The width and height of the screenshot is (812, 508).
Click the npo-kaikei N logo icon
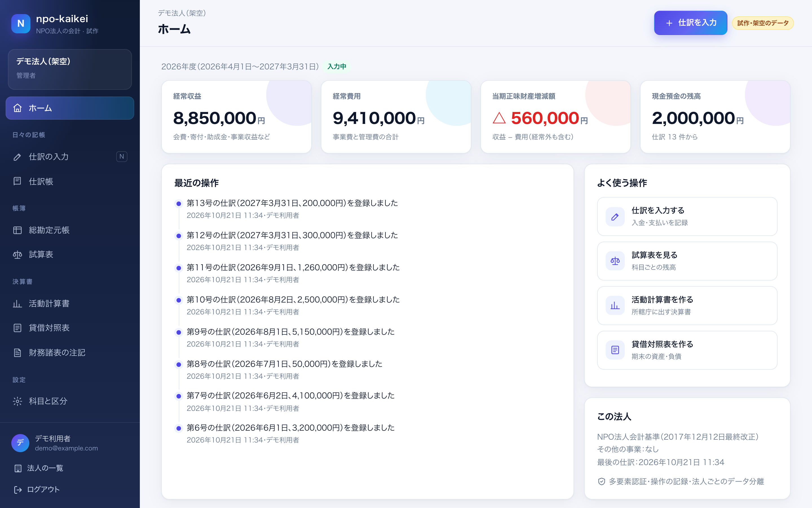point(21,23)
